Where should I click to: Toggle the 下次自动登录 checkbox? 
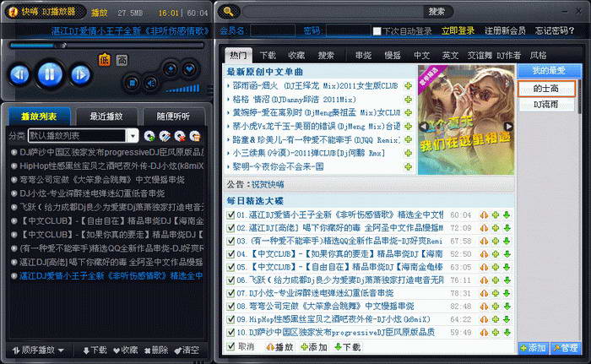click(x=377, y=31)
